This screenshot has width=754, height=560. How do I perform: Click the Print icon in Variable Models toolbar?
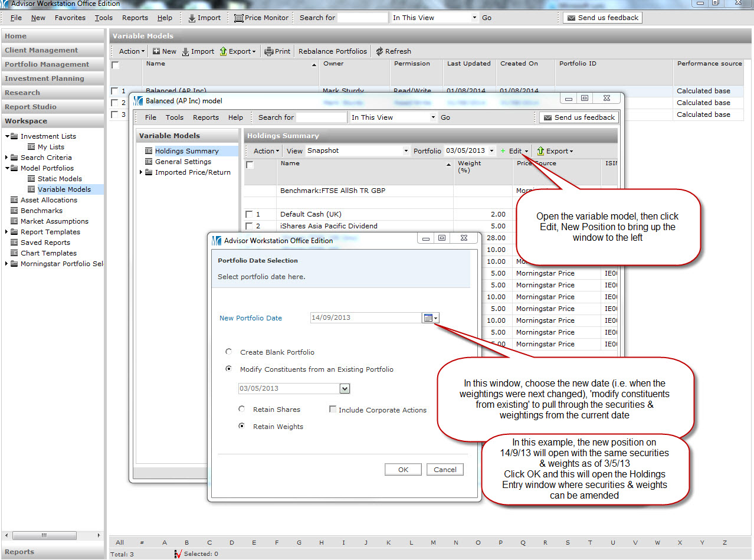(269, 51)
